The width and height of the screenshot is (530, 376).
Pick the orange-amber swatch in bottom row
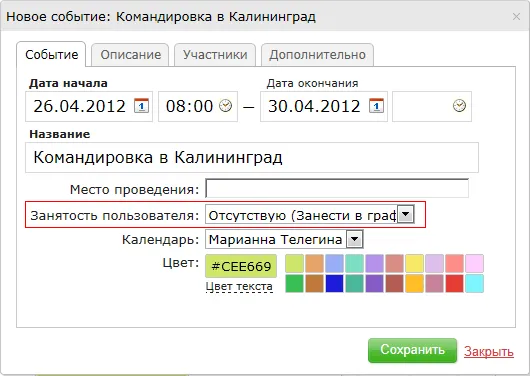414,283
